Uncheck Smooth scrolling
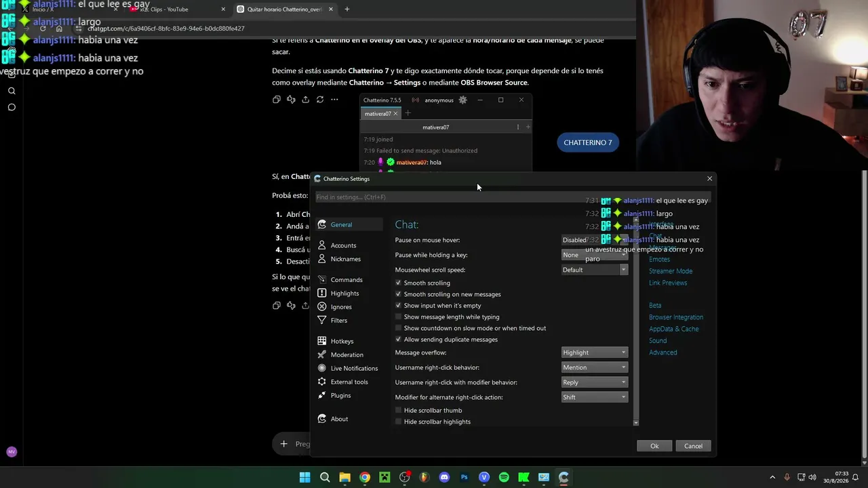This screenshot has height=488, width=868. (399, 283)
